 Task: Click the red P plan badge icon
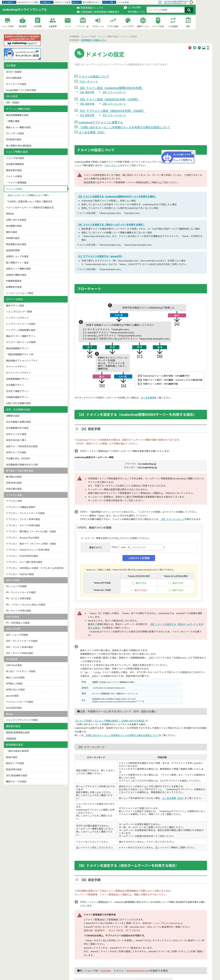(x=190, y=48)
